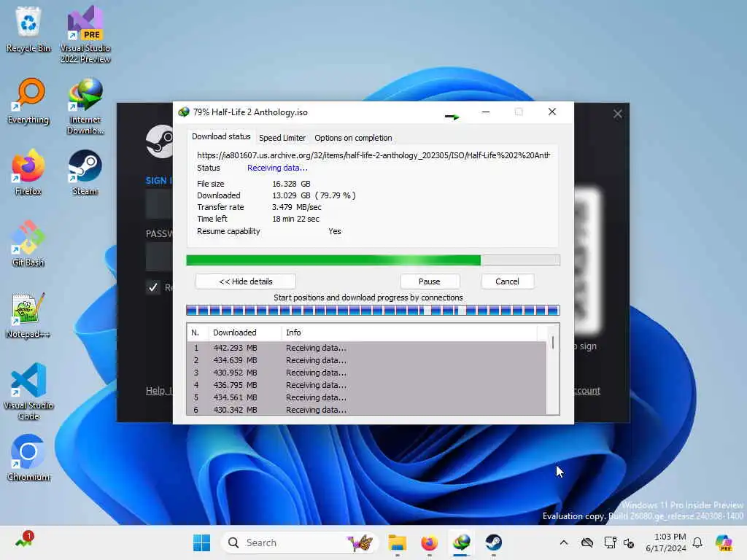Click the green download progress bar

pos(373,260)
